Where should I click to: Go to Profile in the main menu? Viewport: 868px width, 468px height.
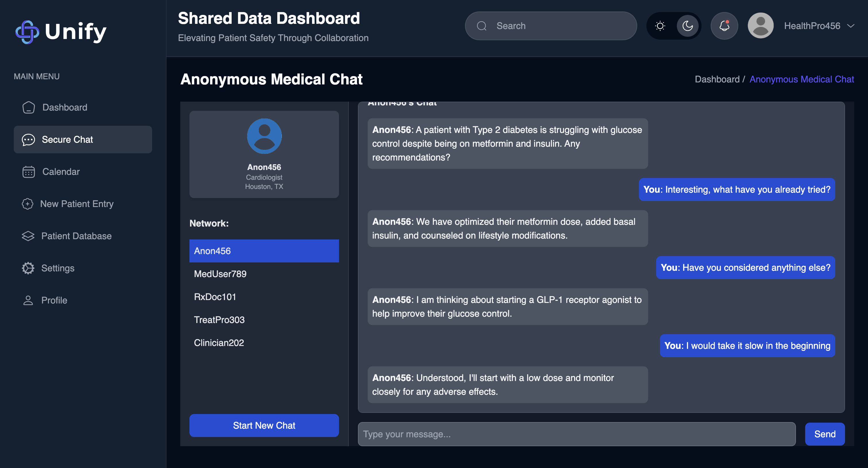click(54, 300)
